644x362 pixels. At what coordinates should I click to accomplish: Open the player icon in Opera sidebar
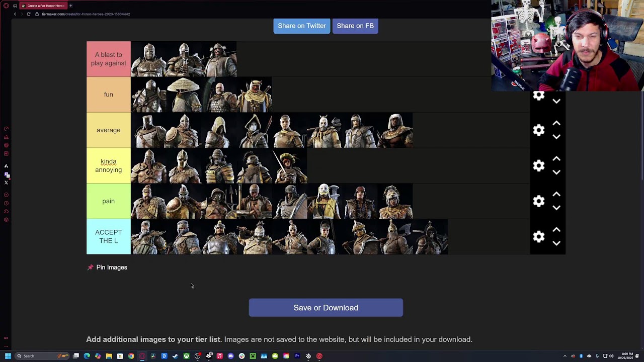click(6, 195)
